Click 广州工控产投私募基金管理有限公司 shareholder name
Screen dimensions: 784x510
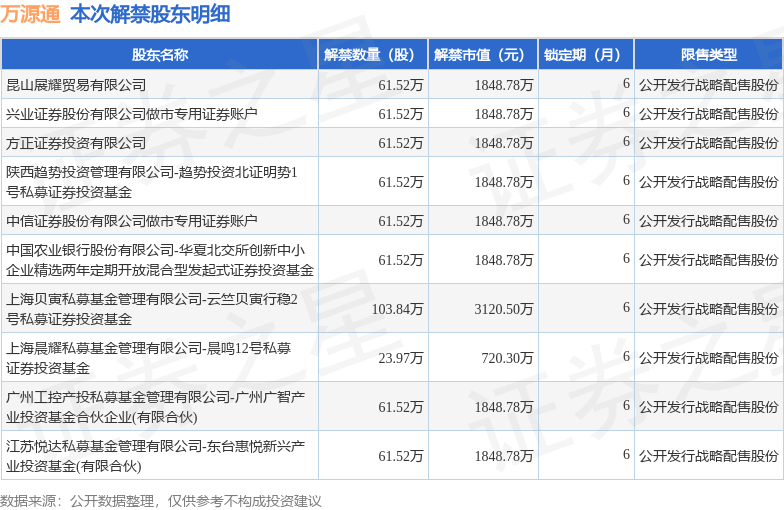pyautogui.click(x=156, y=407)
